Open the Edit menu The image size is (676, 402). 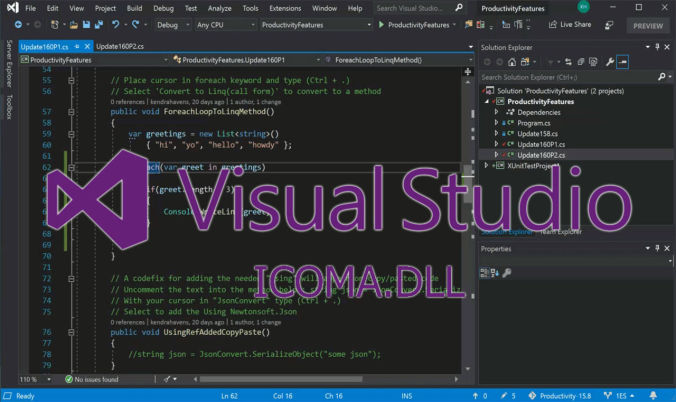pos(53,8)
